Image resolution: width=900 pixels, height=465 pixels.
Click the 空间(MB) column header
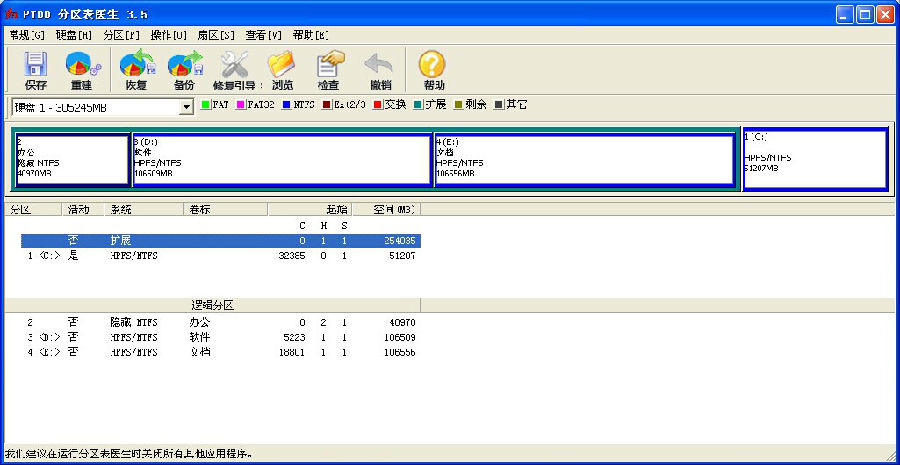pos(387,210)
